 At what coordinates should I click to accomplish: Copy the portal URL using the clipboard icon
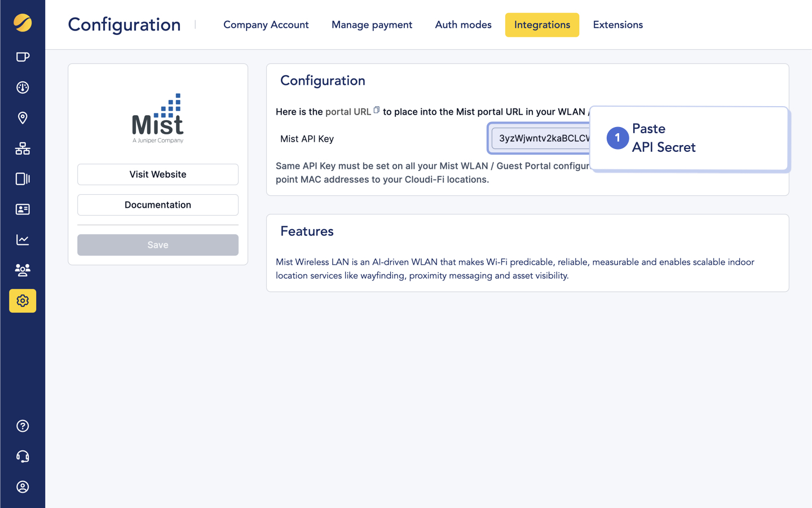377,110
